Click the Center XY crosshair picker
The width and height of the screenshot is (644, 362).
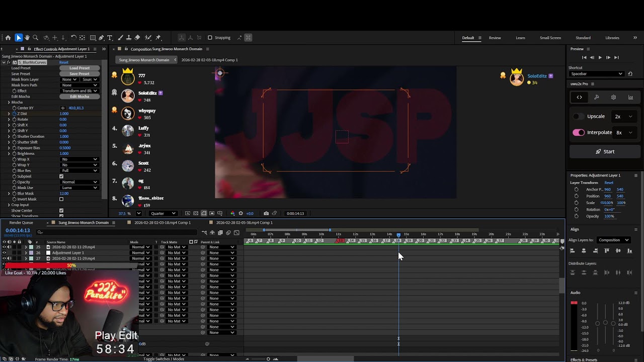pyautogui.click(x=63, y=108)
